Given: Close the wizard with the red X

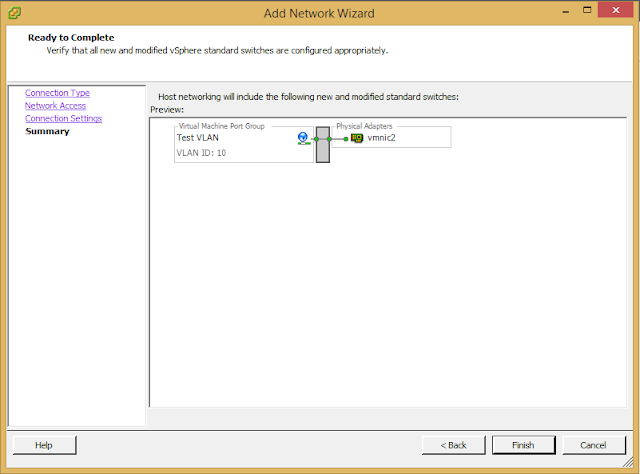Looking at the screenshot, I should coord(616,10).
